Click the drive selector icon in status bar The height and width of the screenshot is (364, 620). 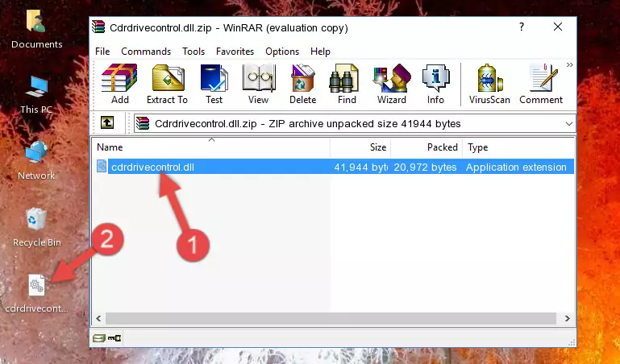pyautogui.click(x=99, y=338)
